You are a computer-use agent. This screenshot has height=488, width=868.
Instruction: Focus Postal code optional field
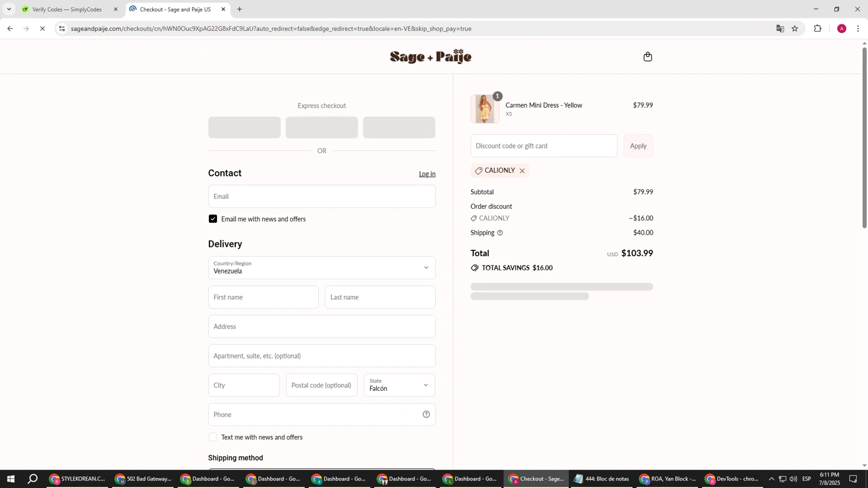pyautogui.click(x=322, y=385)
